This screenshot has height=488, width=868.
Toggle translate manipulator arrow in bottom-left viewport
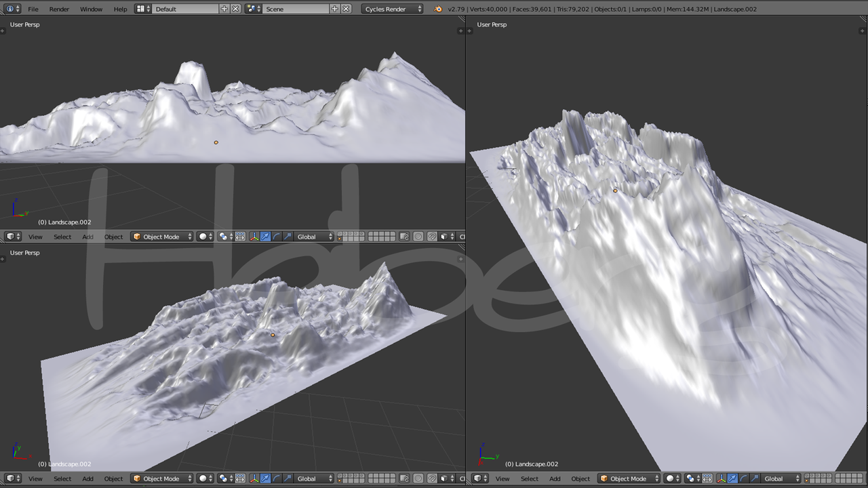265,479
